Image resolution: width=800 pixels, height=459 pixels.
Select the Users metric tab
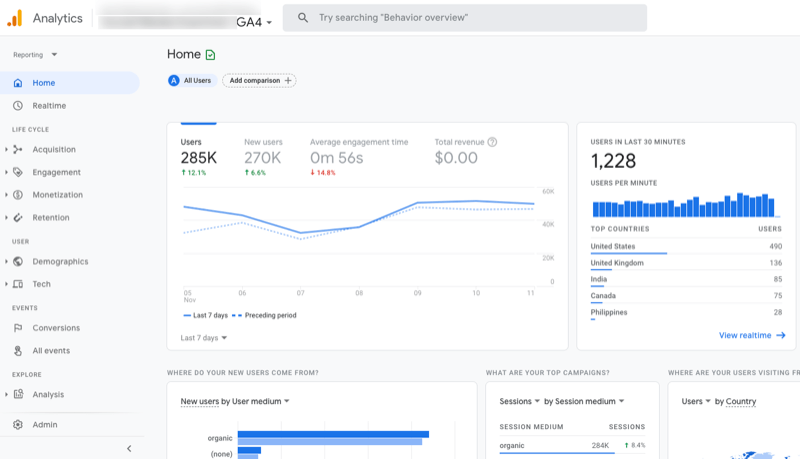[199, 158]
